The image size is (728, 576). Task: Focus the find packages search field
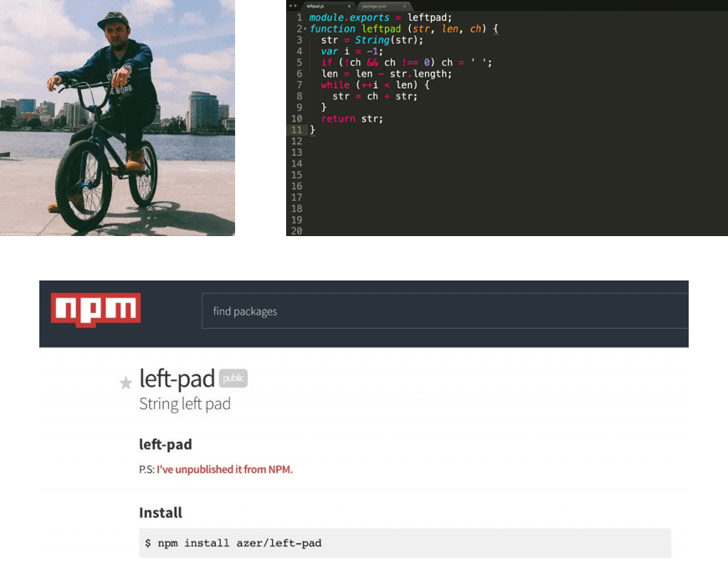point(443,311)
